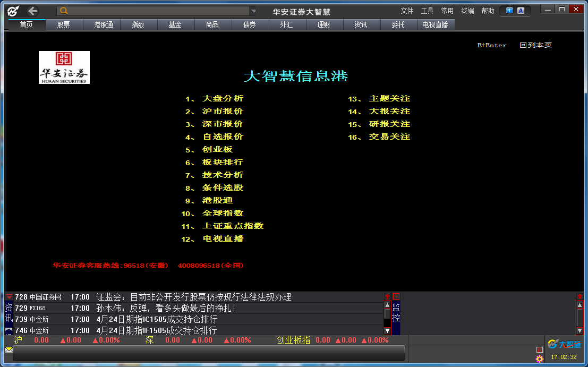Click the news list scroll-down arrow
Viewport: 588px width, 367px height.
[387, 331]
